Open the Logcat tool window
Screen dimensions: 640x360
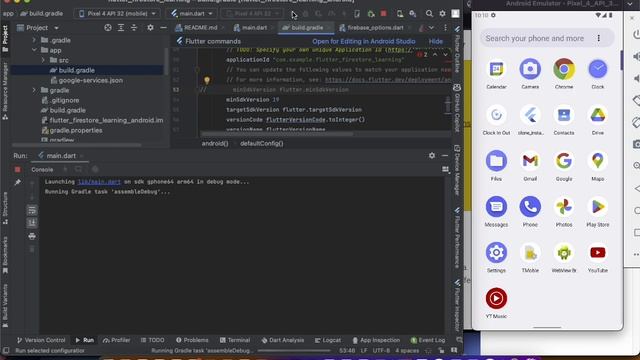[x=328, y=340]
